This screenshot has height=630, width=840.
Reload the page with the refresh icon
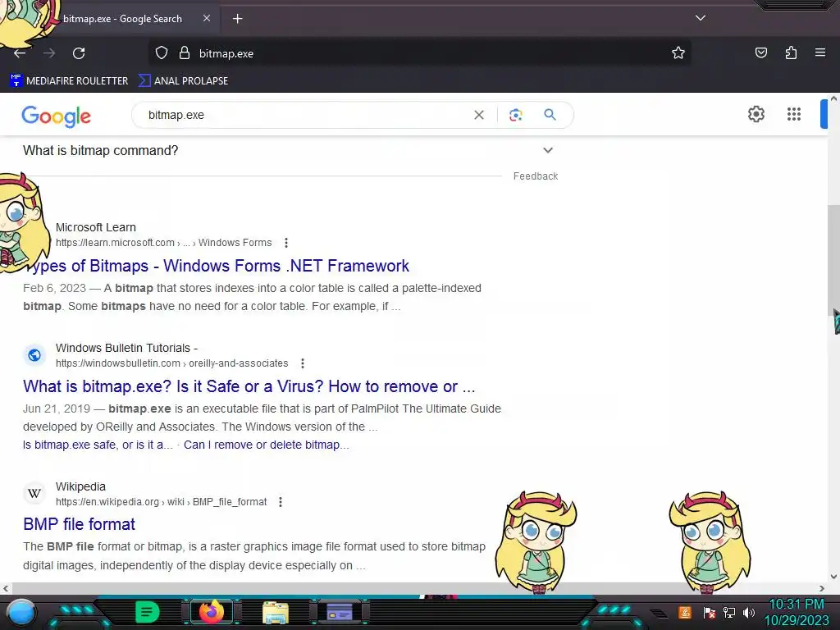[x=79, y=53]
